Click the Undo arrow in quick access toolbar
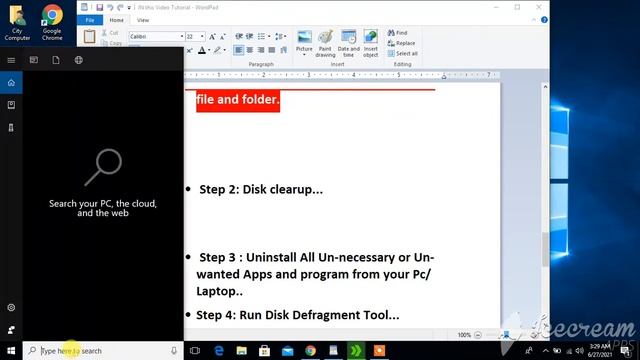Image resolution: width=640 pixels, height=360 pixels. [x=110, y=7]
